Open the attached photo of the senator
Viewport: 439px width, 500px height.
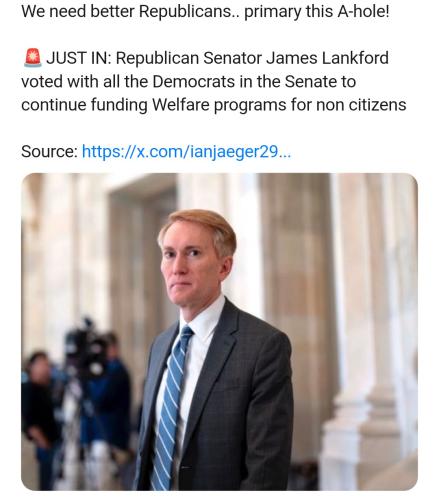(x=219, y=331)
